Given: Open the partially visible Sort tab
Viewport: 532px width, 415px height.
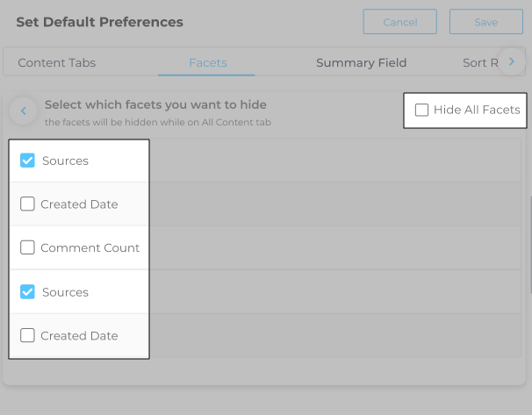Looking at the screenshot, I should pyautogui.click(x=480, y=63).
